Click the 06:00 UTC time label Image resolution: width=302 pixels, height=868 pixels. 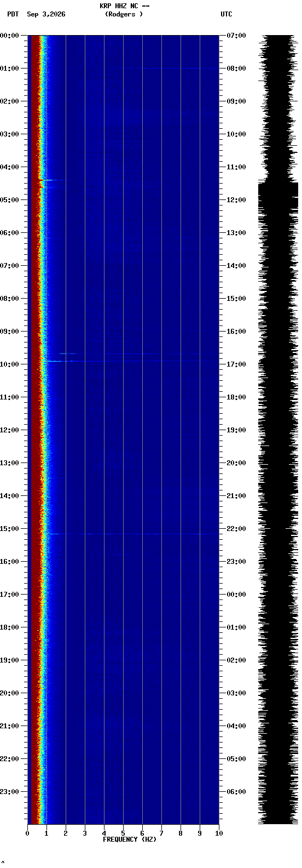236,792
